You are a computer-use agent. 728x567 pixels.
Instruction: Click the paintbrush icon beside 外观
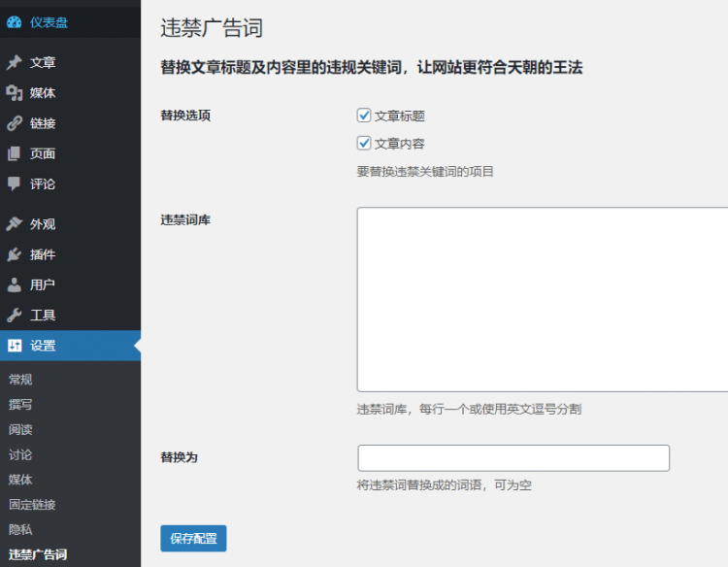tap(15, 224)
